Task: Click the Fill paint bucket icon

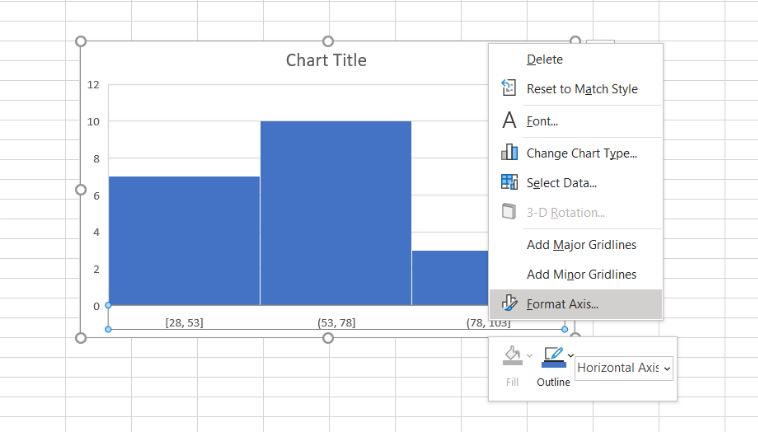Action: [x=512, y=354]
